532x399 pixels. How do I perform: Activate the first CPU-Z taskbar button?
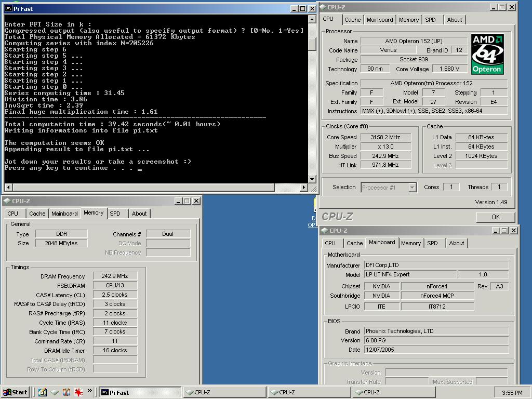click(225, 393)
